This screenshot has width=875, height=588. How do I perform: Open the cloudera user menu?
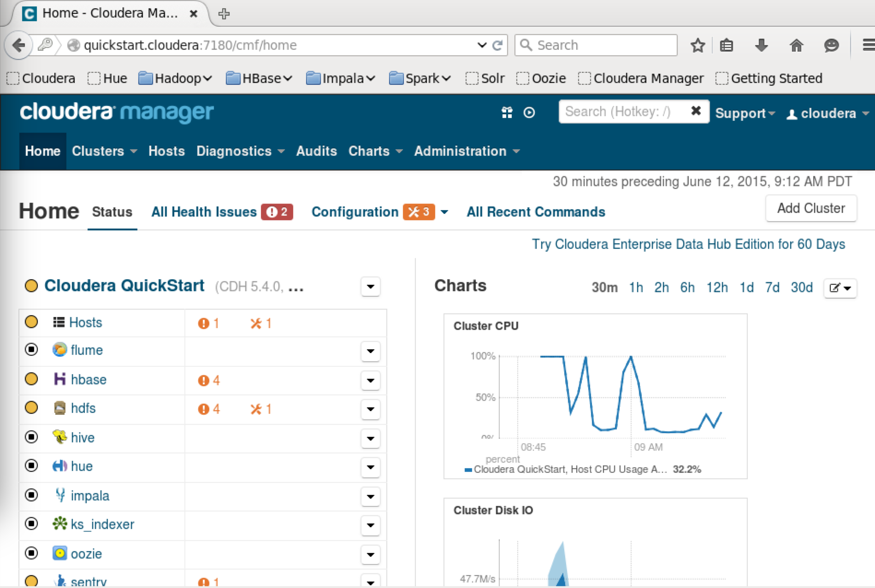828,113
